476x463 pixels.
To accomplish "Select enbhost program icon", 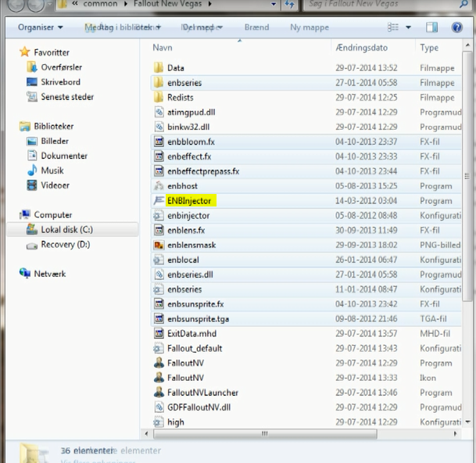I will point(159,186).
